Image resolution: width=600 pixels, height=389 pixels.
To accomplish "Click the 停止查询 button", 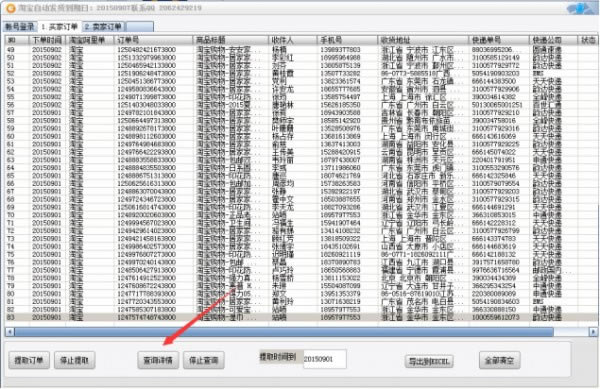I will tap(204, 360).
